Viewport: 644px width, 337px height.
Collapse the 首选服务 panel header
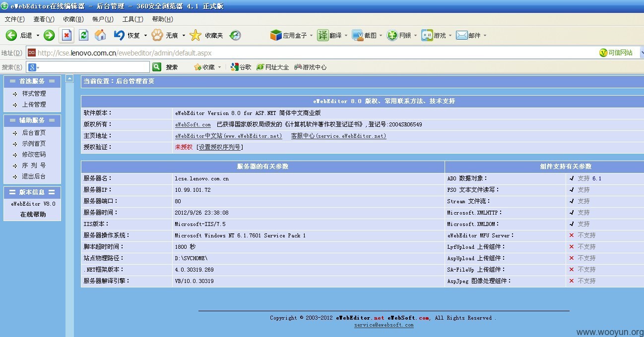coord(32,81)
